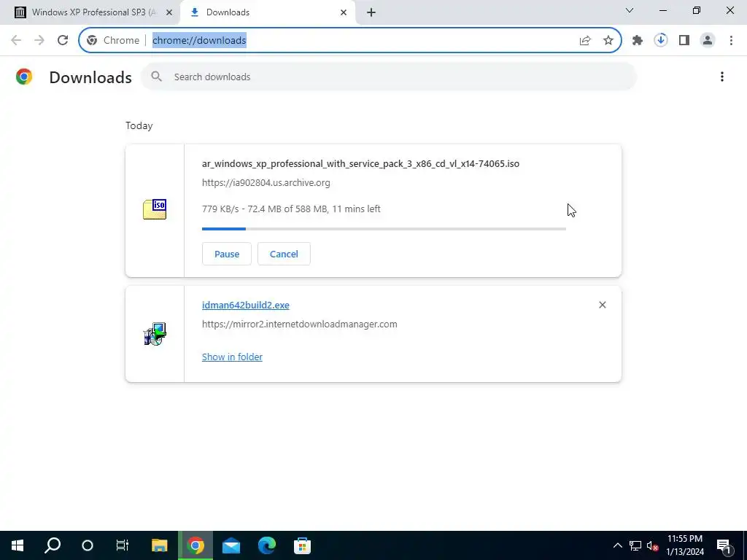This screenshot has width=747, height=560.
Task: Show hidden system tray icons
Action: pos(617,545)
